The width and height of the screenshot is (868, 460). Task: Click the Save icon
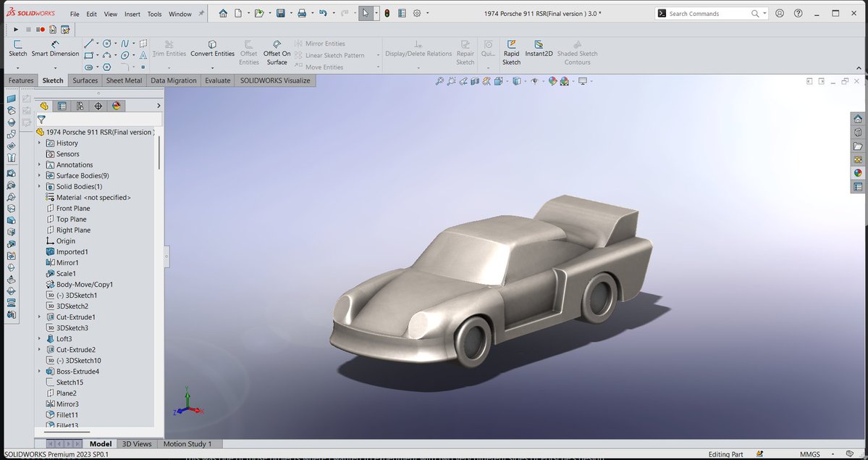(x=281, y=13)
